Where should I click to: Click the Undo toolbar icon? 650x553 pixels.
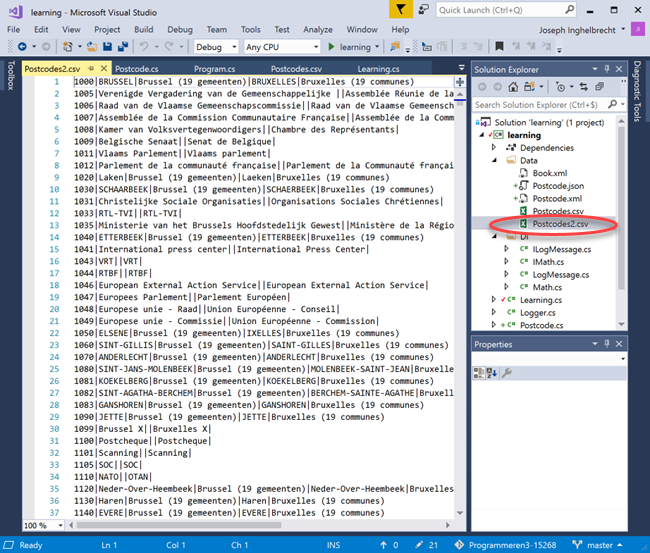pos(144,47)
